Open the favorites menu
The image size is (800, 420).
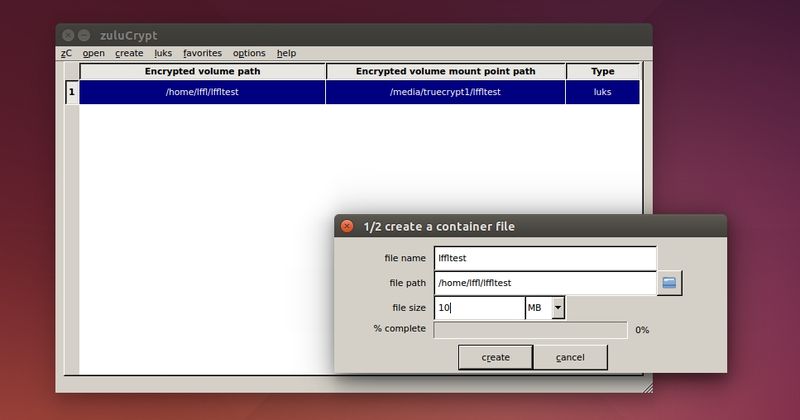click(202, 53)
